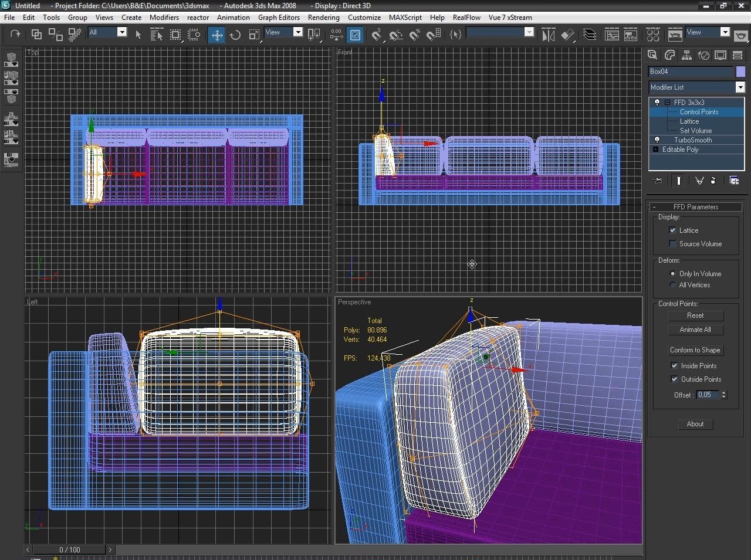Enable the Source Volume checkbox
Viewport: 751px width, 560px height.
672,244
